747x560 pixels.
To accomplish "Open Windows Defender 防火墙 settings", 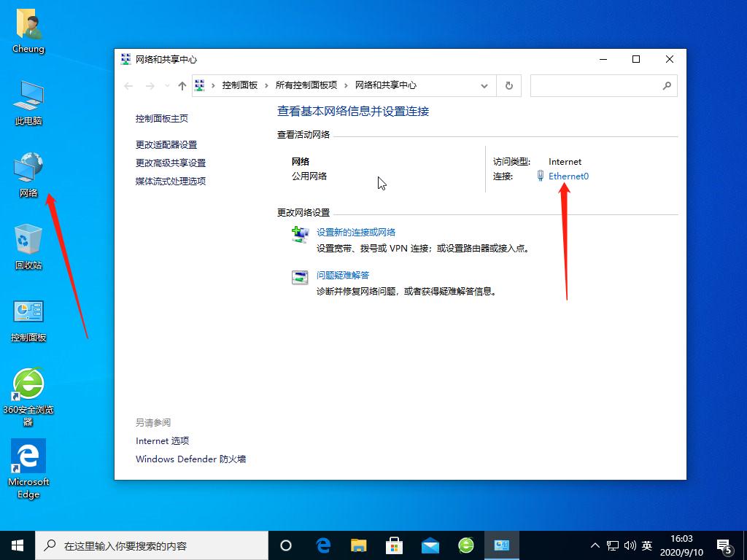I will (190, 459).
